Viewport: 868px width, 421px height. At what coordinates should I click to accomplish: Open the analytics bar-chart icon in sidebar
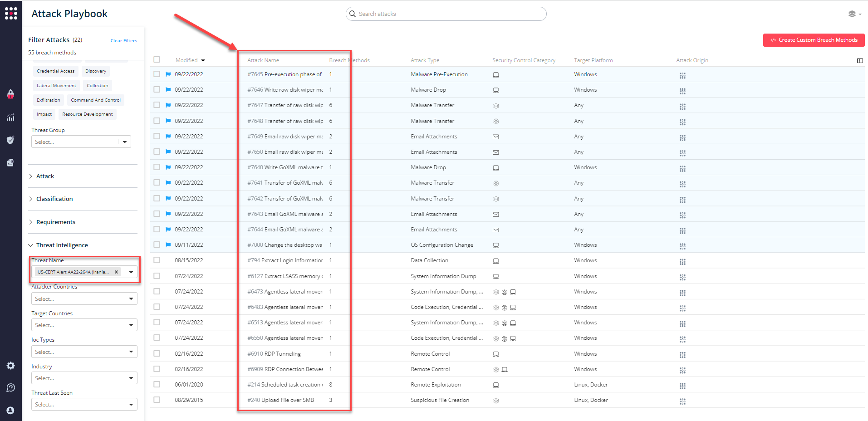(10, 117)
